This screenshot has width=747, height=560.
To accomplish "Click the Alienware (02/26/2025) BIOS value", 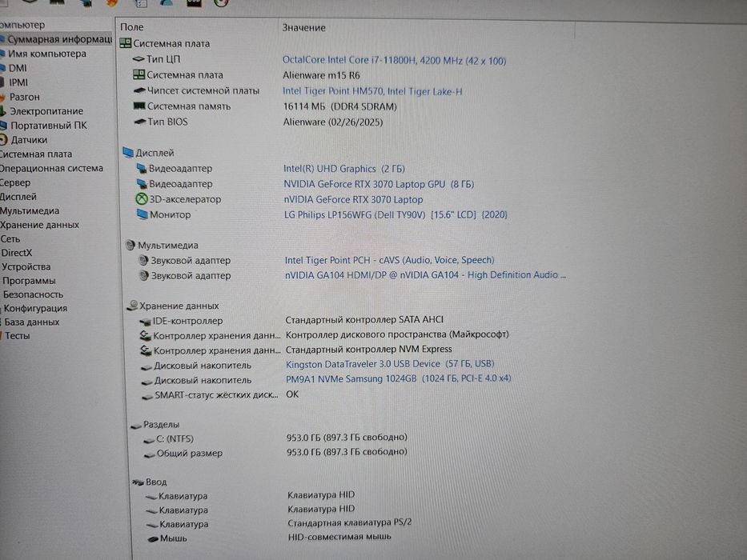I will click(x=333, y=122).
